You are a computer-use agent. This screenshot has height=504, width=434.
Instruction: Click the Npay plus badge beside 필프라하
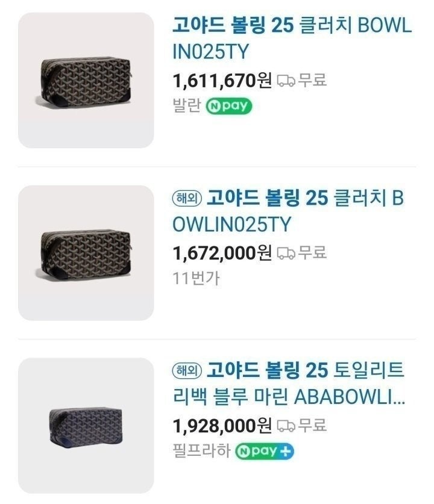pos(265,451)
